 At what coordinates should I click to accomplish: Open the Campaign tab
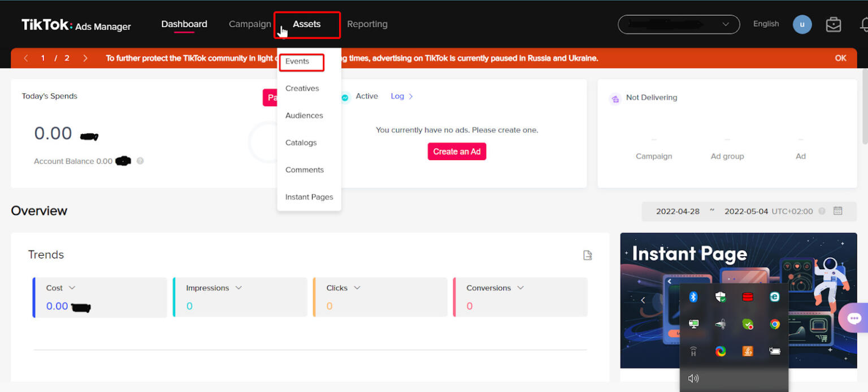coord(250,24)
